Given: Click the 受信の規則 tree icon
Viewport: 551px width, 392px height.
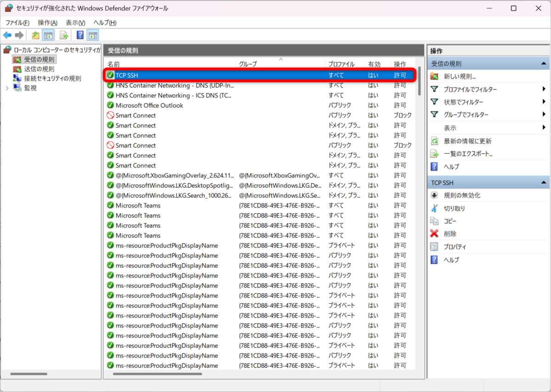Looking at the screenshot, I should pyautogui.click(x=17, y=59).
